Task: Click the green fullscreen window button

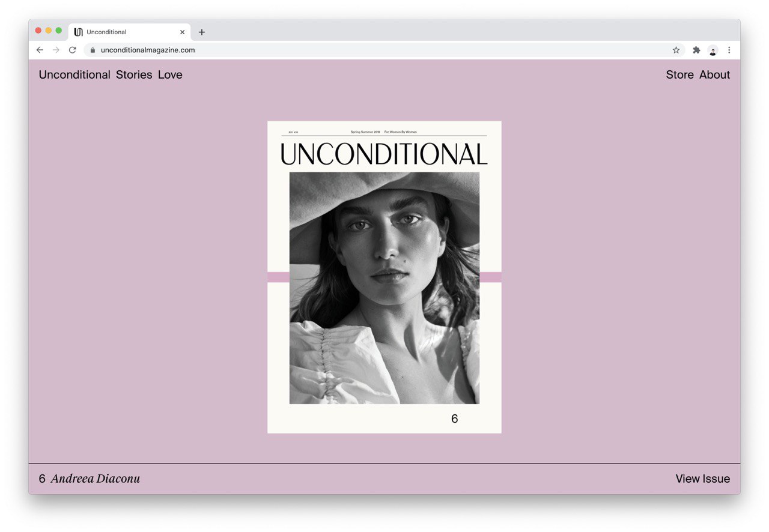Action: [x=59, y=31]
